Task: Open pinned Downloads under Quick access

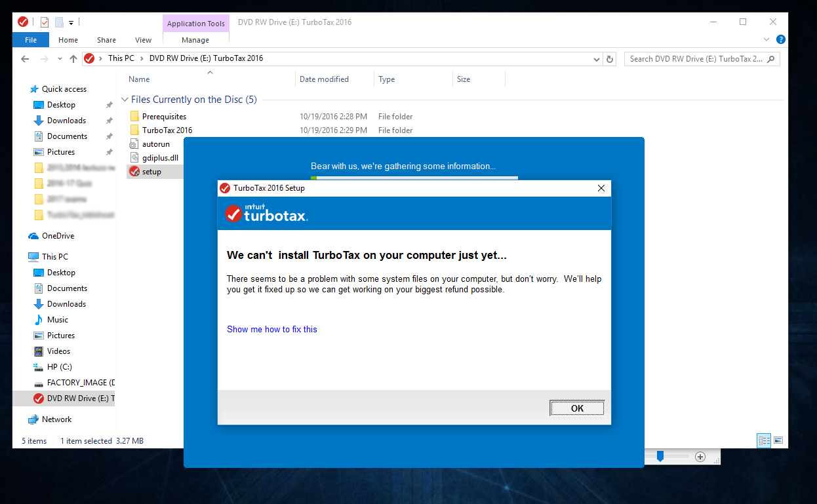Action: click(66, 121)
